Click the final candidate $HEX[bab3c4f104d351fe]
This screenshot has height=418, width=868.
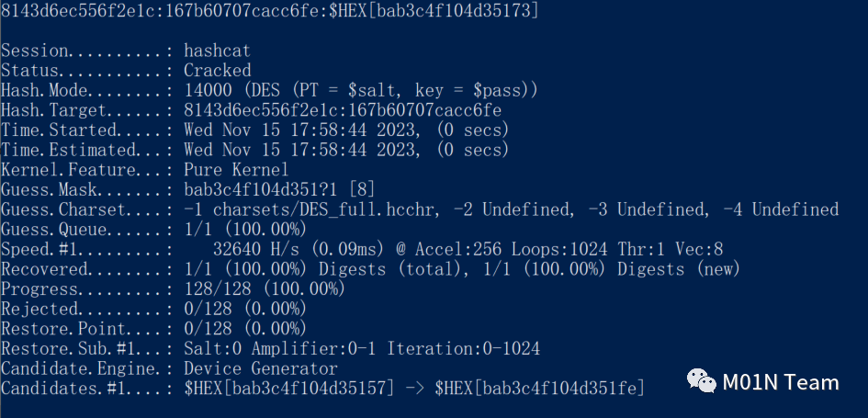pyautogui.click(x=540, y=389)
